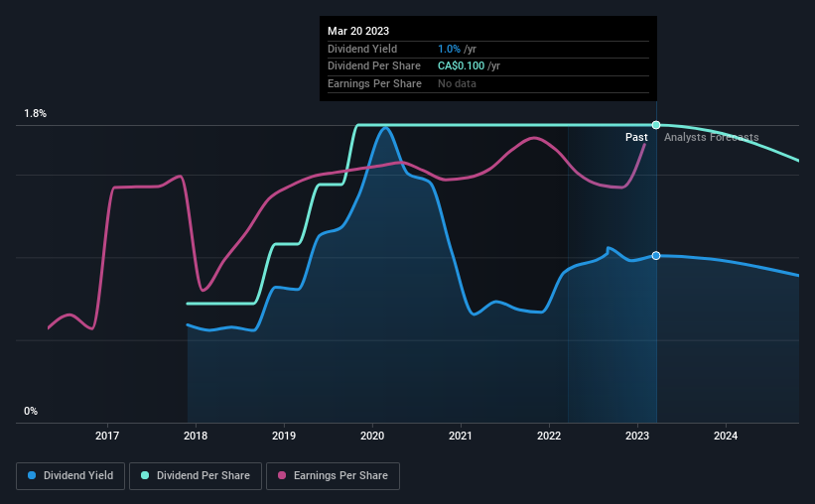The width and height of the screenshot is (815, 504).
Task: Click the 2017 x-axis label
Action: tap(107, 436)
